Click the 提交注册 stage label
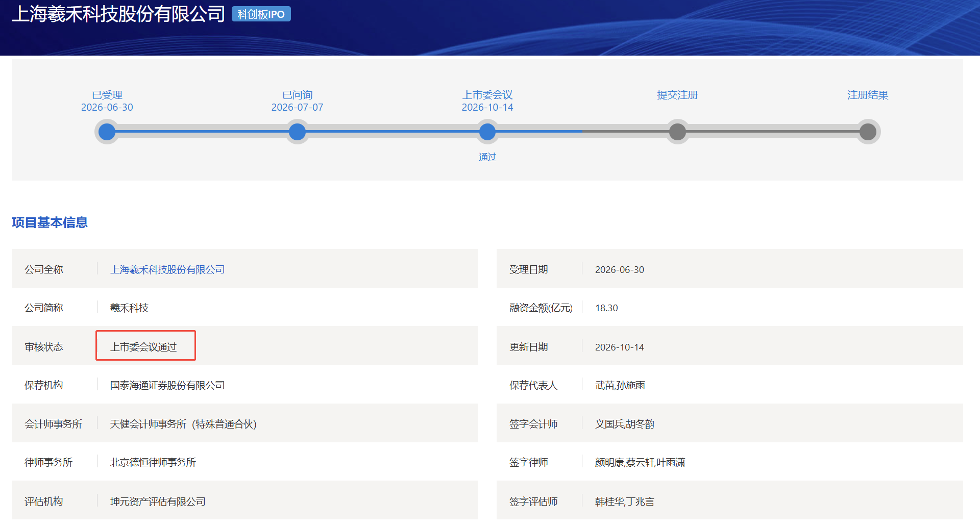The image size is (980, 527). [x=677, y=95]
